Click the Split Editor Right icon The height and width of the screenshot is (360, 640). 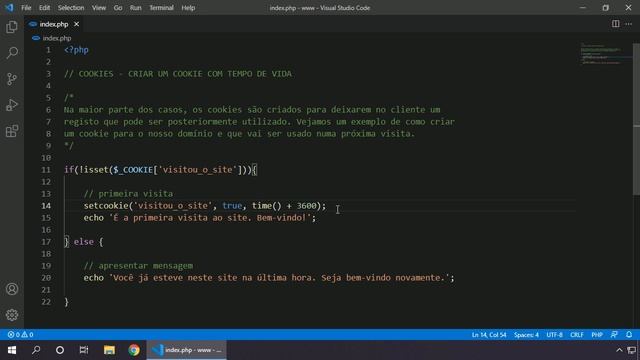[x=616, y=24]
